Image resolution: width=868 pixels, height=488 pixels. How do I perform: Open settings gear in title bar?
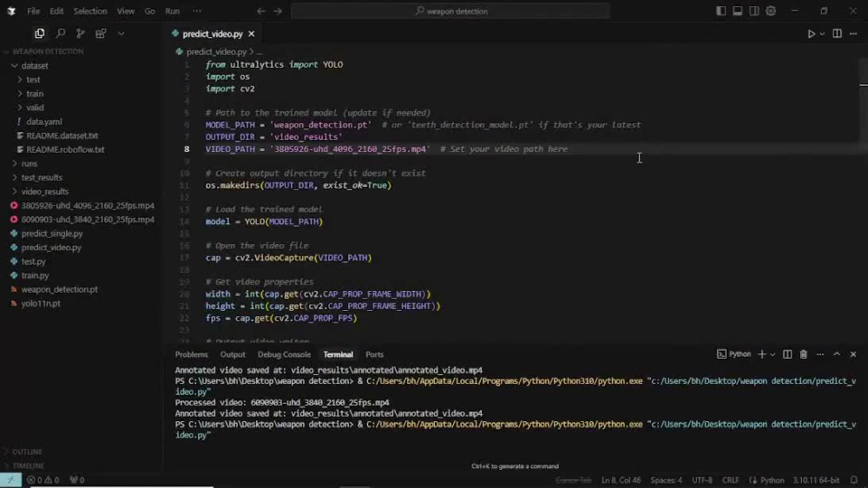[x=771, y=11]
